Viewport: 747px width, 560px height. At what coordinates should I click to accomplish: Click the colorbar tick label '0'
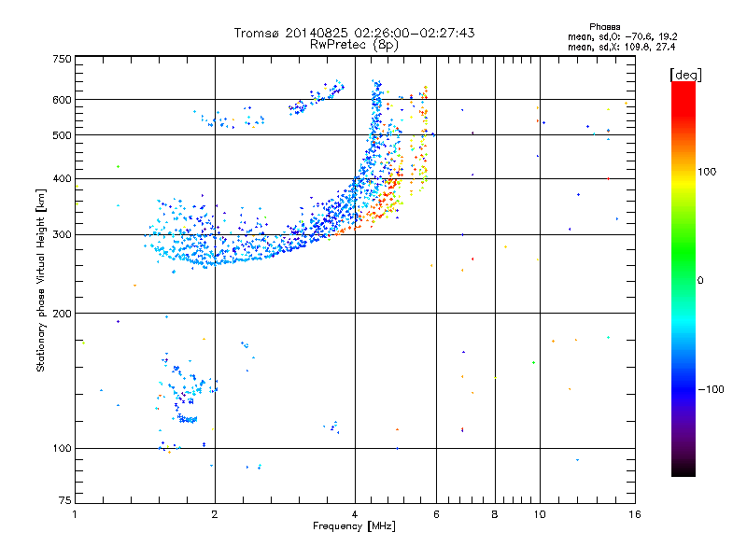tap(700, 281)
